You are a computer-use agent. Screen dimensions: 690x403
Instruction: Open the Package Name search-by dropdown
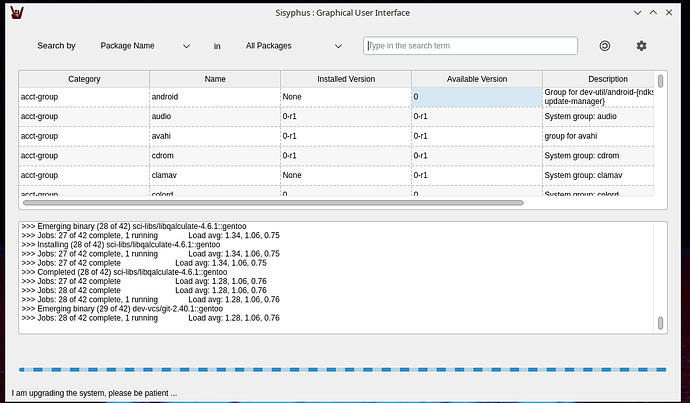pos(145,46)
